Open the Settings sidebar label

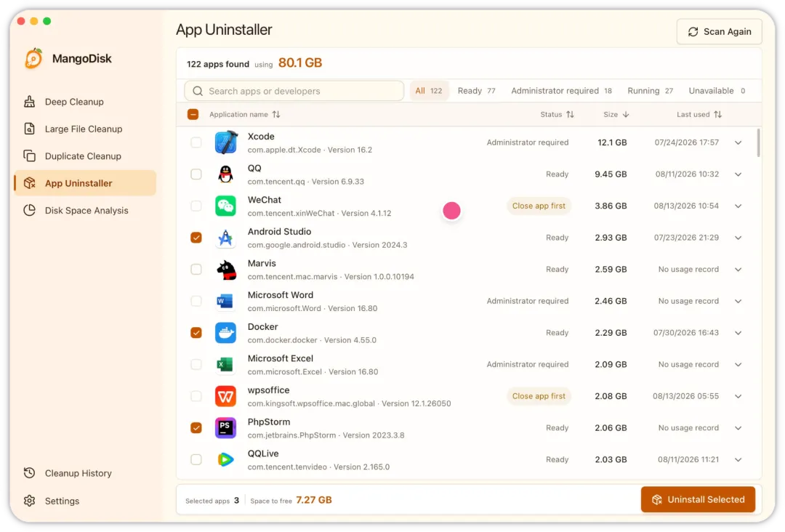(62, 501)
